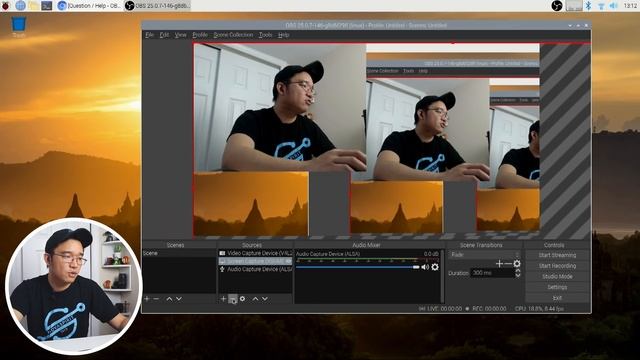Viewport: 640px width, 360px height.
Task: Open the file manager folder icon
Action: (34, 6)
